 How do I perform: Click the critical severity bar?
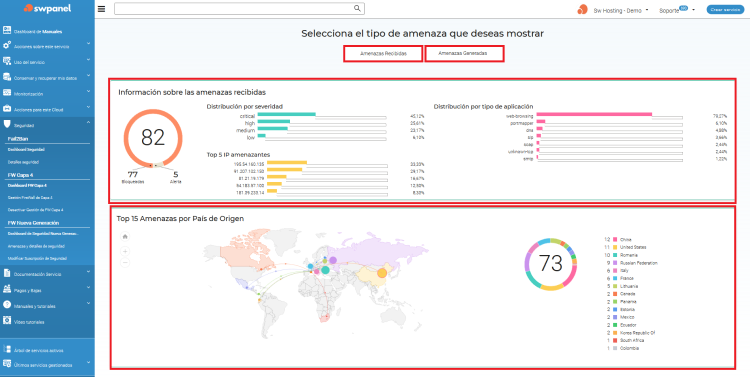(x=287, y=114)
